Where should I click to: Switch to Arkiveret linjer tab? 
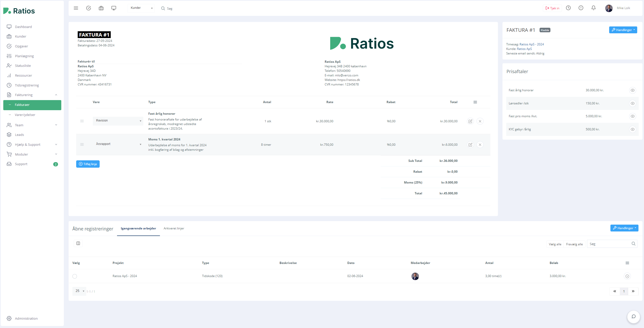(x=174, y=228)
